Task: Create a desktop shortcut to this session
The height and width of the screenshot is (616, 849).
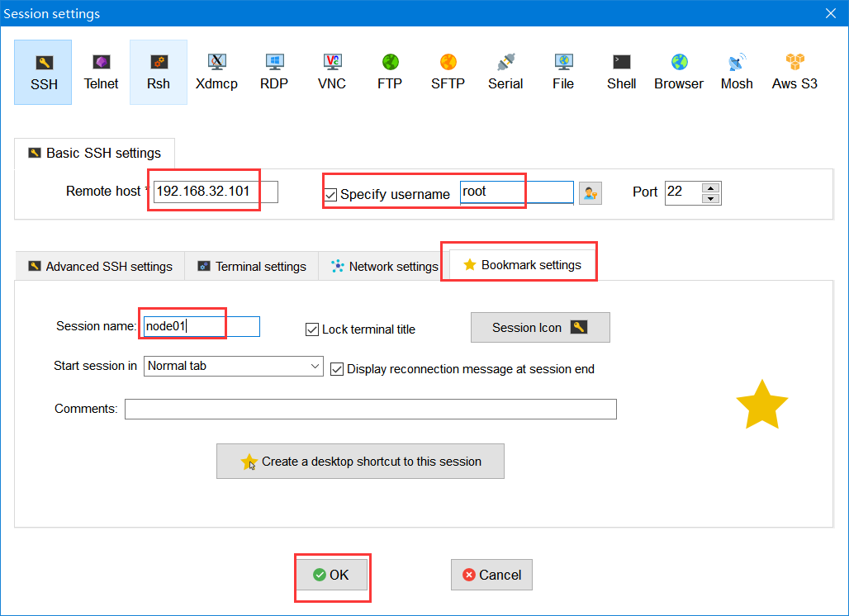Action: [x=360, y=462]
